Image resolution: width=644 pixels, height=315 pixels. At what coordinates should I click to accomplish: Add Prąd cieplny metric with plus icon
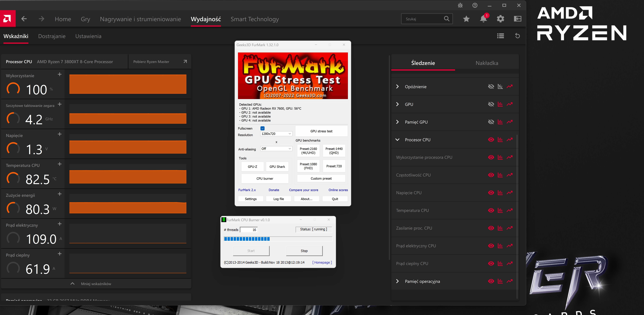click(x=60, y=254)
